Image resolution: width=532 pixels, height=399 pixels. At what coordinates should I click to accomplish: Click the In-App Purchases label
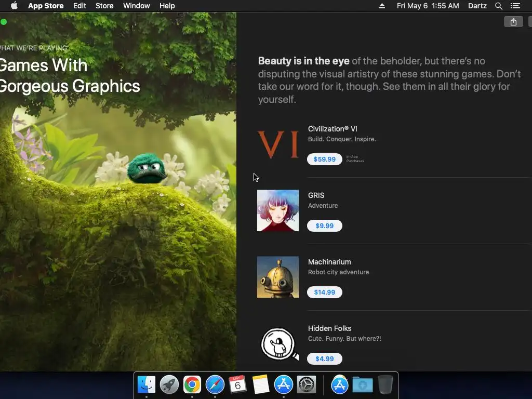point(355,159)
